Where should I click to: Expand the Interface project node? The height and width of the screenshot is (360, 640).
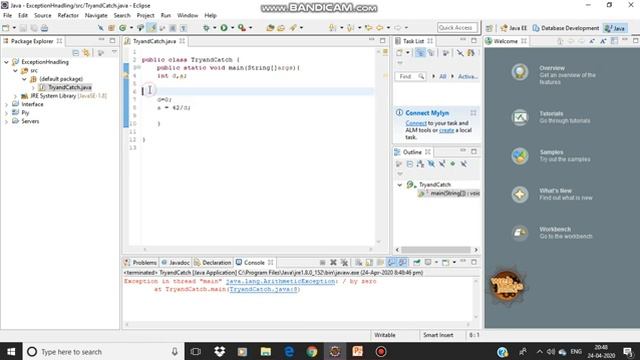pos(6,104)
